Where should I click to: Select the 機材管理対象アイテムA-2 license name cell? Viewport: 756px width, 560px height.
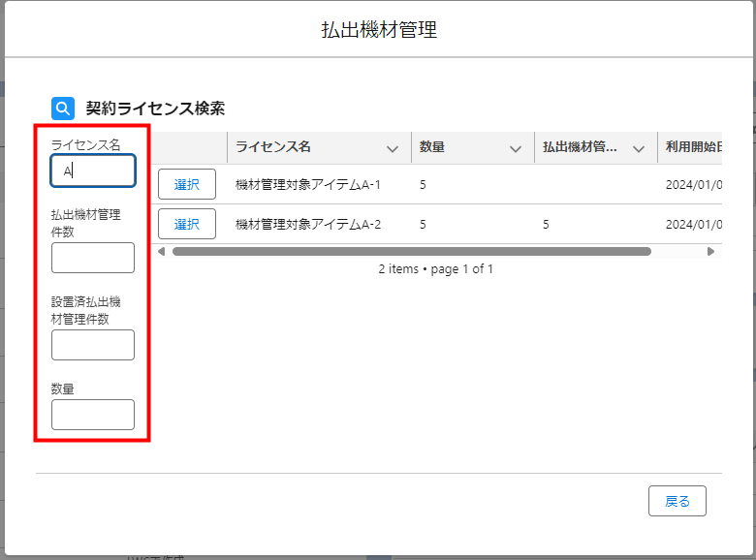[x=308, y=224]
